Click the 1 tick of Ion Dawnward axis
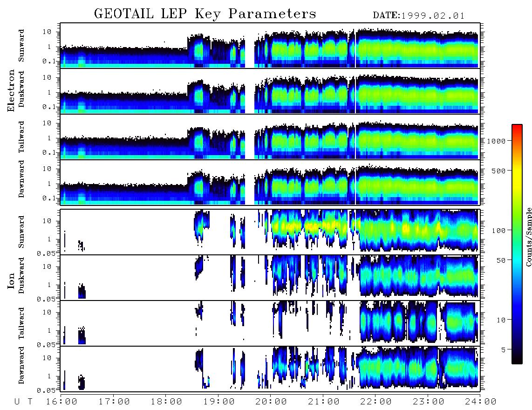Viewport: 532px width, 410px height. pos(49,376)
